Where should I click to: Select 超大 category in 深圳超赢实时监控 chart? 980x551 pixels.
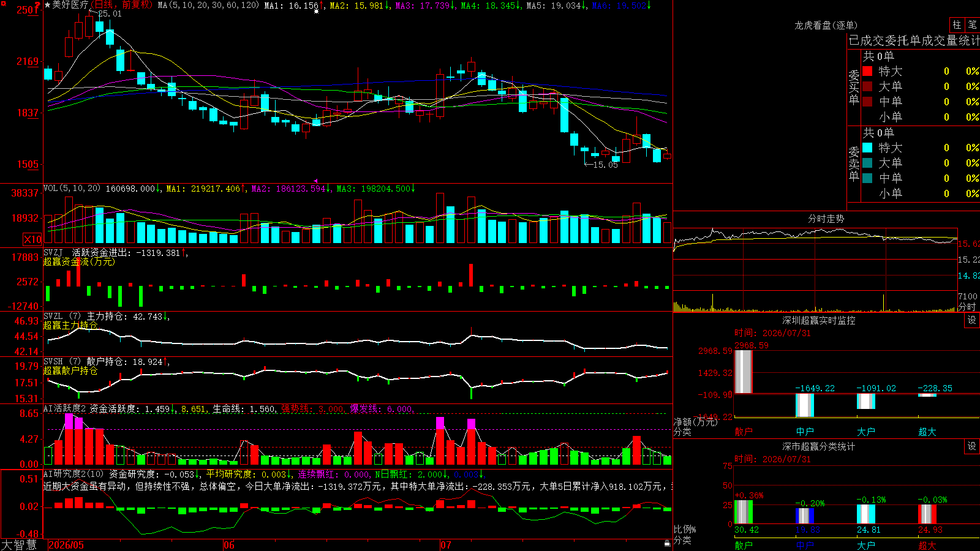(927, 432)
